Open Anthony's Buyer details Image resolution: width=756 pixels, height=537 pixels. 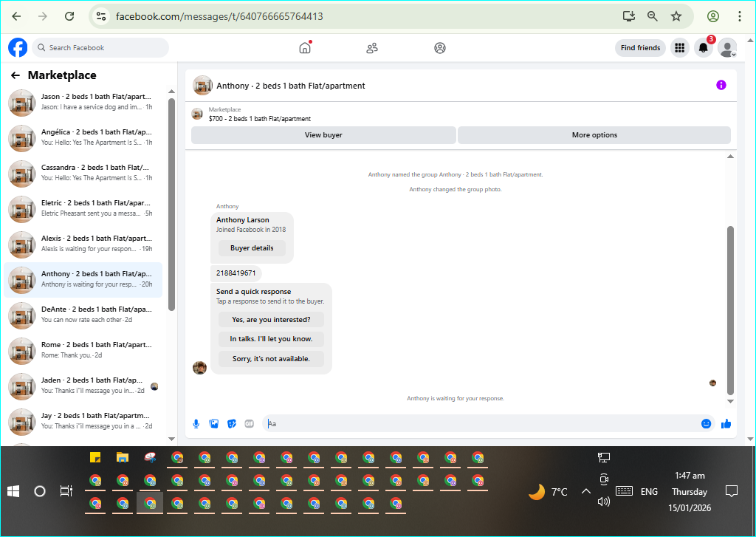coord(252,248)
